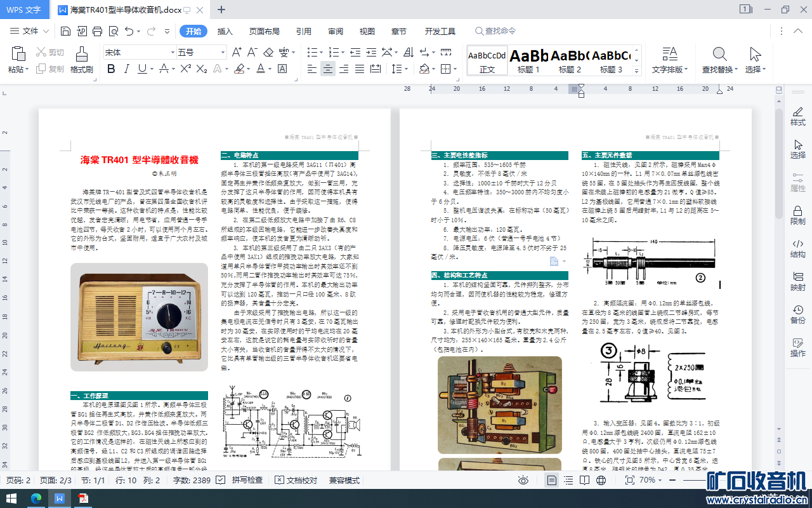Click the Increase indent icon
This screenshot has height=508, width=812.
coord(370,52)
